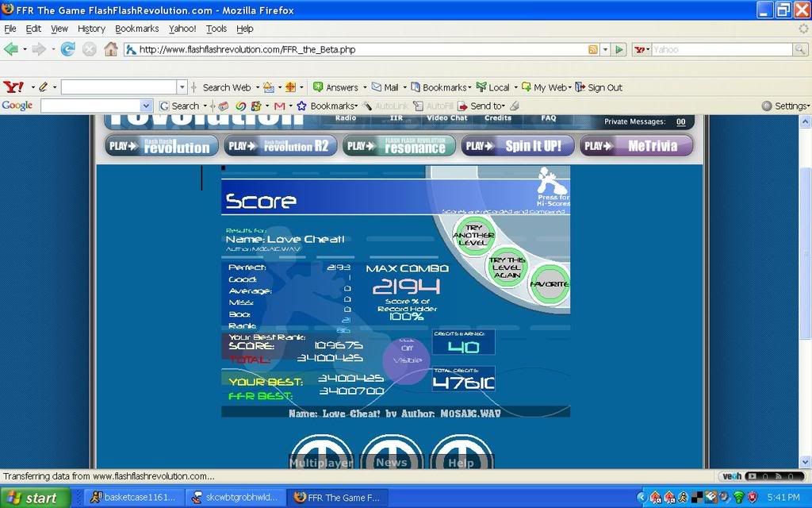812x508 pixels.
Task: Click the green Back arrow
Action: tap(11, 49)
